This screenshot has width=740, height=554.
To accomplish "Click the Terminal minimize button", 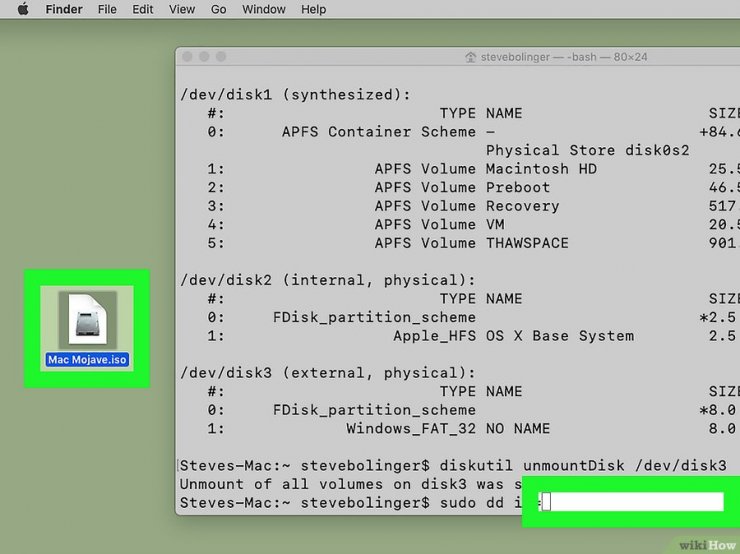I will coord(204,57).
